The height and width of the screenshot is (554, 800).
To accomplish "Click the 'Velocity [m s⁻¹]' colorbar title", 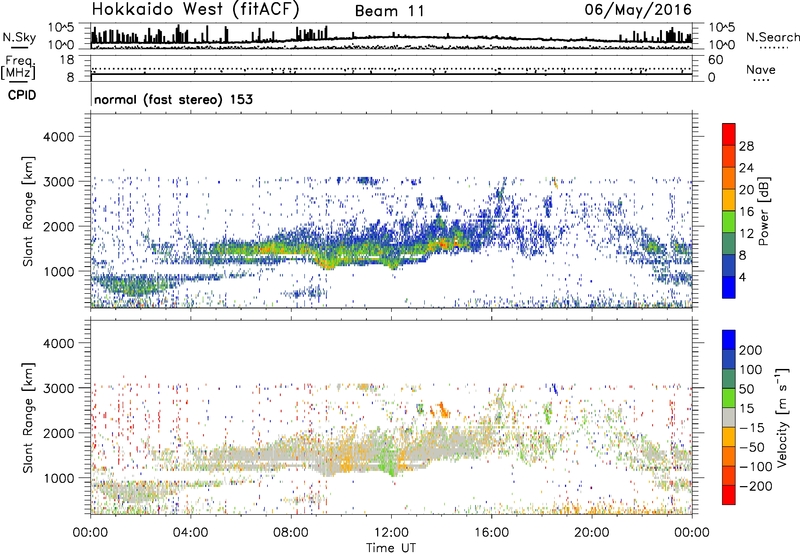I will click(x=781, y=417).
